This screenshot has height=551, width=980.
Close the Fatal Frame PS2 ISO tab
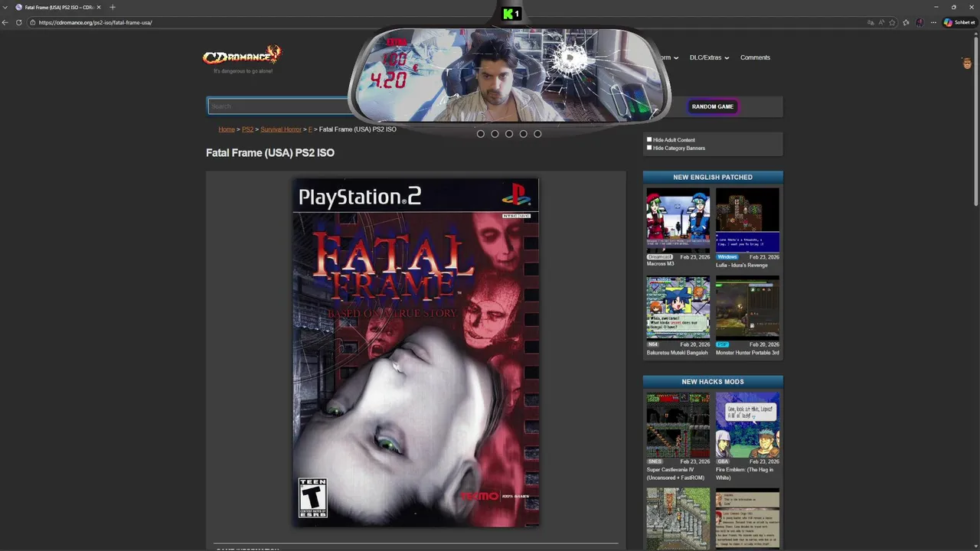point(99,7)
